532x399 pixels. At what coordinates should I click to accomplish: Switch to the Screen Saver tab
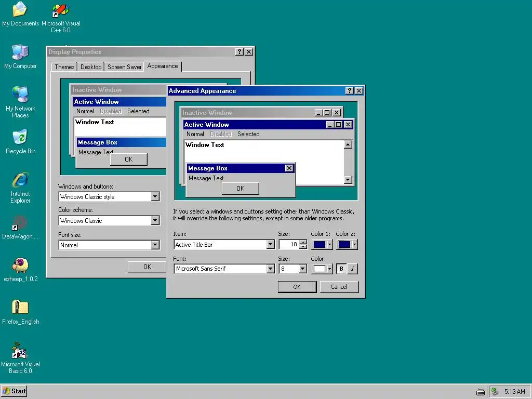pyautogui.click(x=125, y=67)
